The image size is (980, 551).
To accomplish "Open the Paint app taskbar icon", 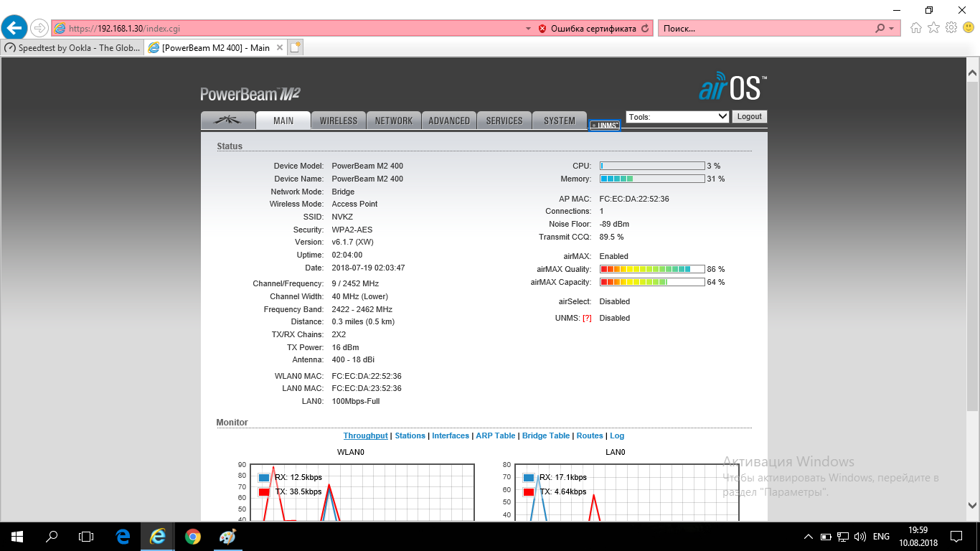I will (x=227, y=536).
